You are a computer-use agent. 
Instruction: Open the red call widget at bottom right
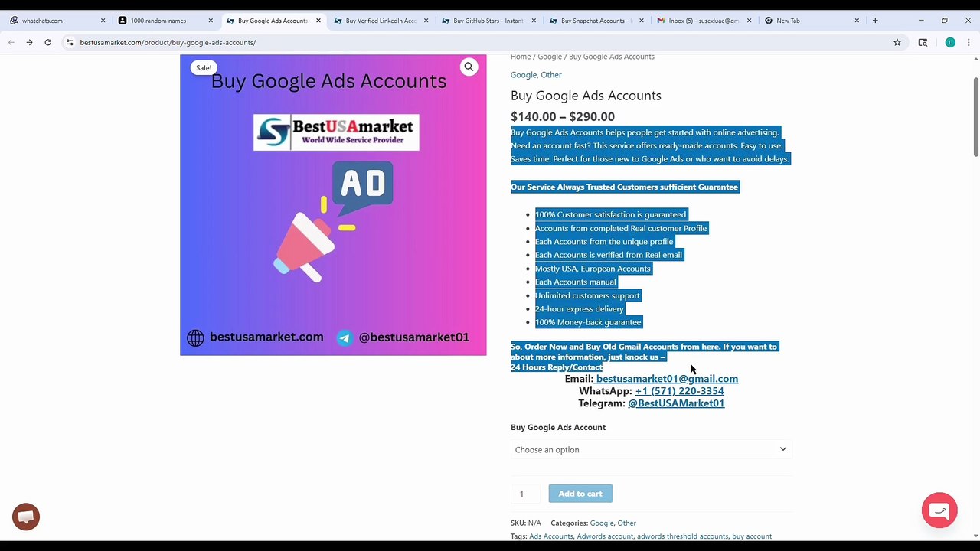pyautogui.click(x=939, y=510)
